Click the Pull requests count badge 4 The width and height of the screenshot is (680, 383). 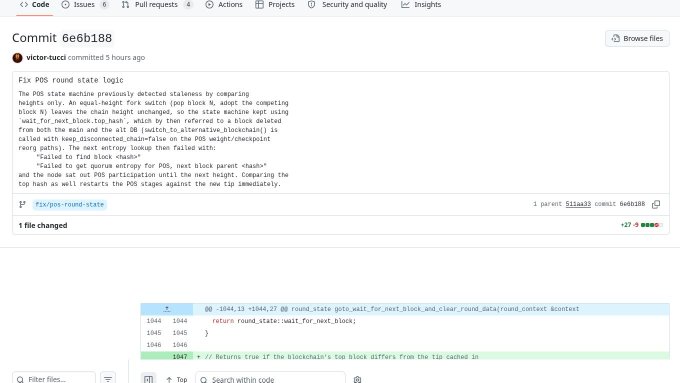coord(188,5)
